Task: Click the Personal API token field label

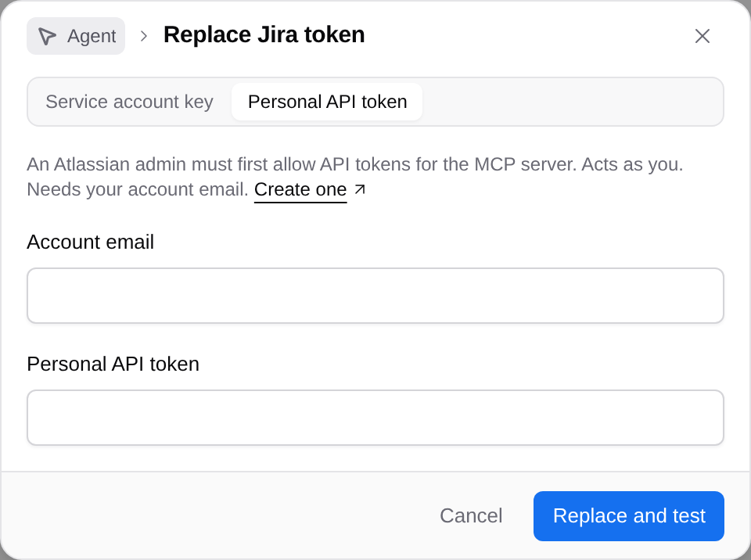Action: click(113, 364)
